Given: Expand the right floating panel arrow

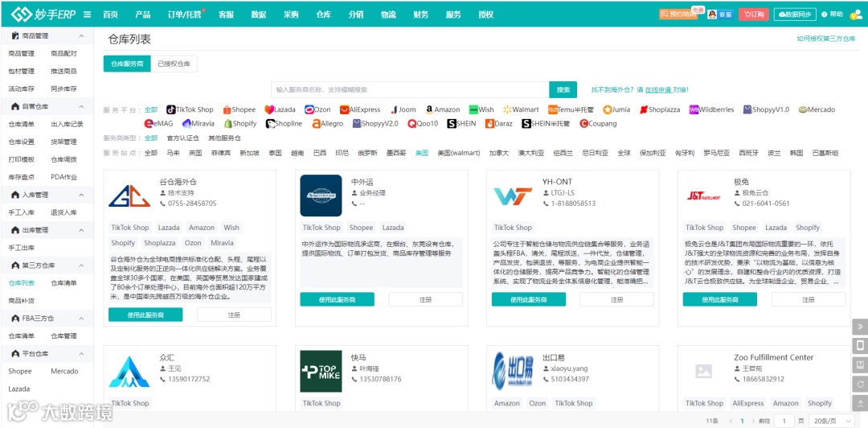Looking at the screenshot, I should [x=860, y=327].
